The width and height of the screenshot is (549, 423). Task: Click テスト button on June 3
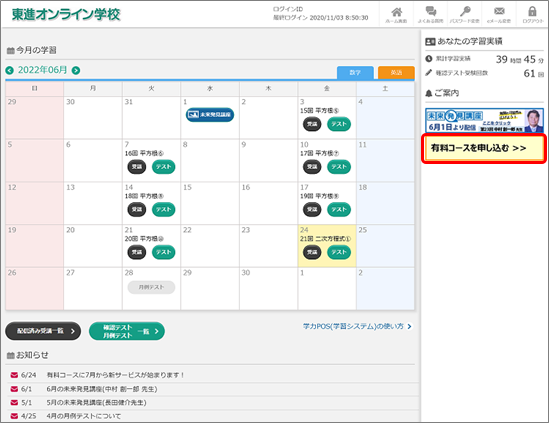click(339, 124)
